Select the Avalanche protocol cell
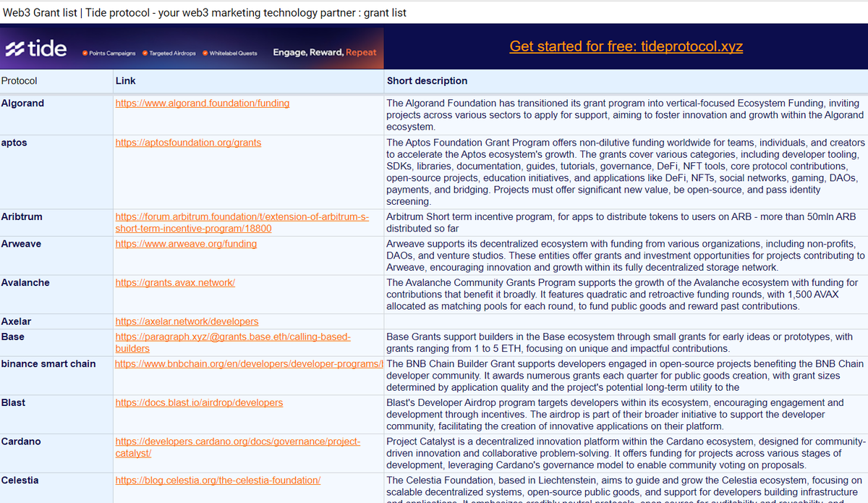The width and height of the screenshot is (868, 503). (x=56, y=295)
